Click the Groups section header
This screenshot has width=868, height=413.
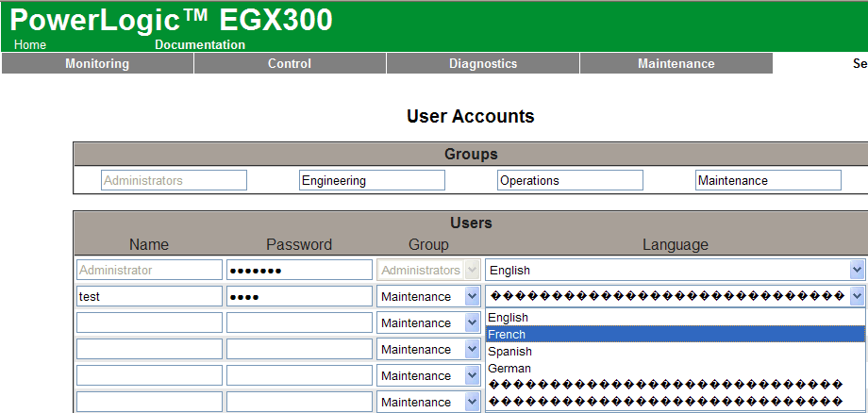[471, 154]
